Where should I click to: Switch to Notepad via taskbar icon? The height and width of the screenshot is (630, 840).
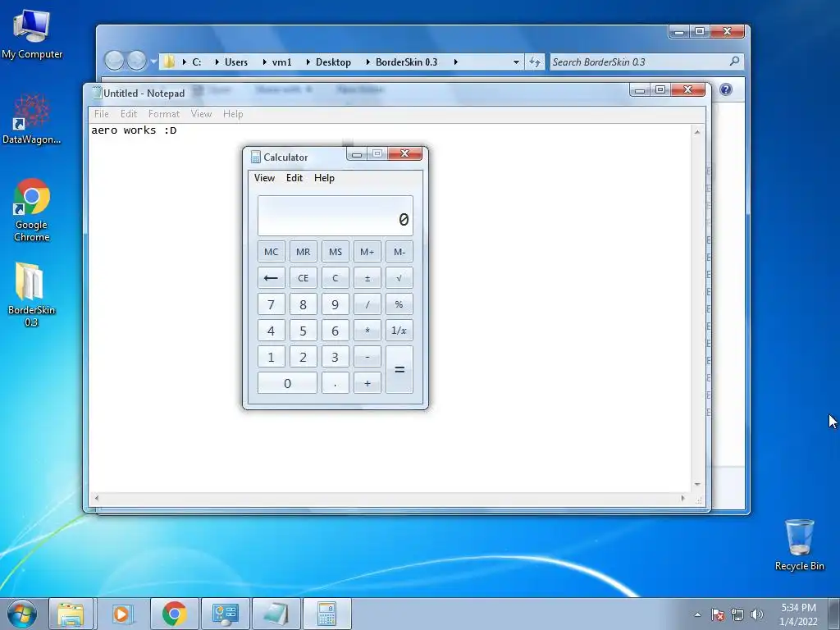276,614
